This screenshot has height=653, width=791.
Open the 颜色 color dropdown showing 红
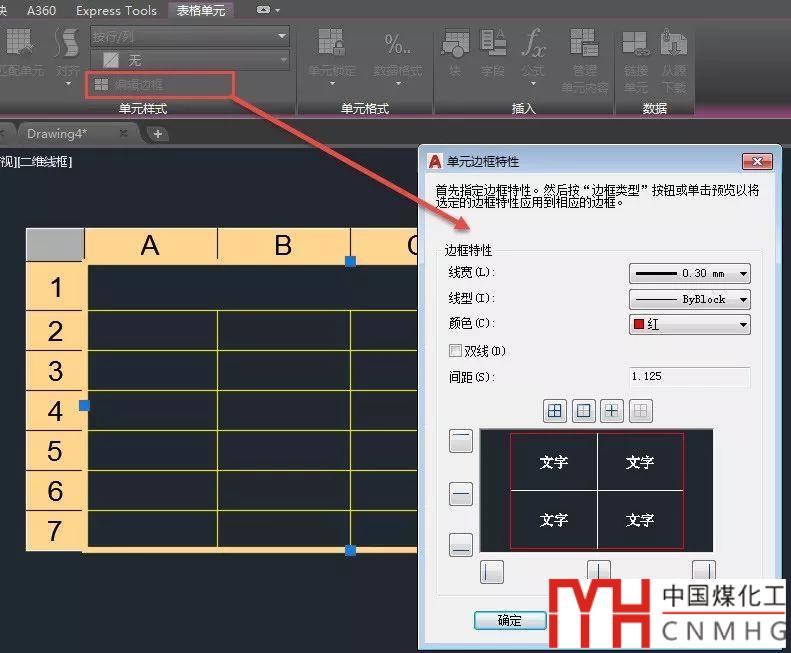point(689,324)
